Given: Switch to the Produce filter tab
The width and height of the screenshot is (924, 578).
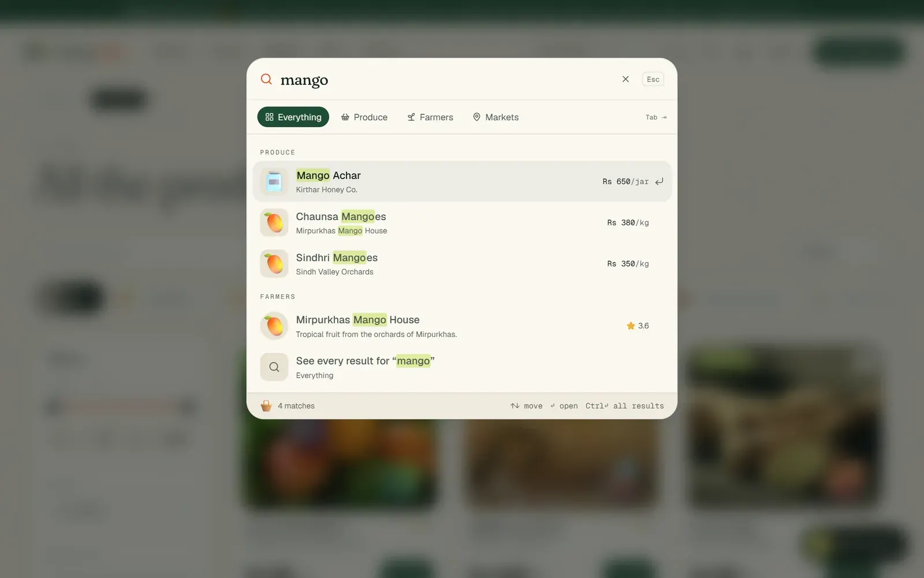Looking at the screenshot, I should point(364,117).
